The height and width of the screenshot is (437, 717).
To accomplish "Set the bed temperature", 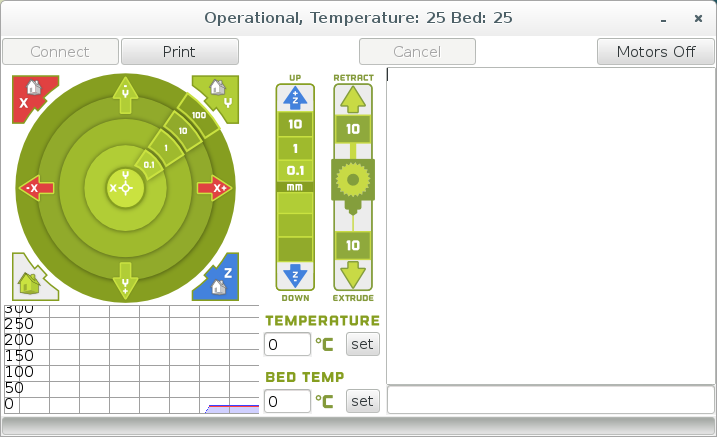I will click(362, 401).
